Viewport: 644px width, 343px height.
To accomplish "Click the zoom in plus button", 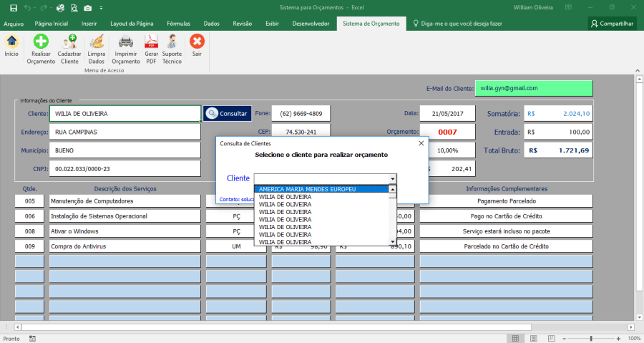I will (x=618, y=339).
